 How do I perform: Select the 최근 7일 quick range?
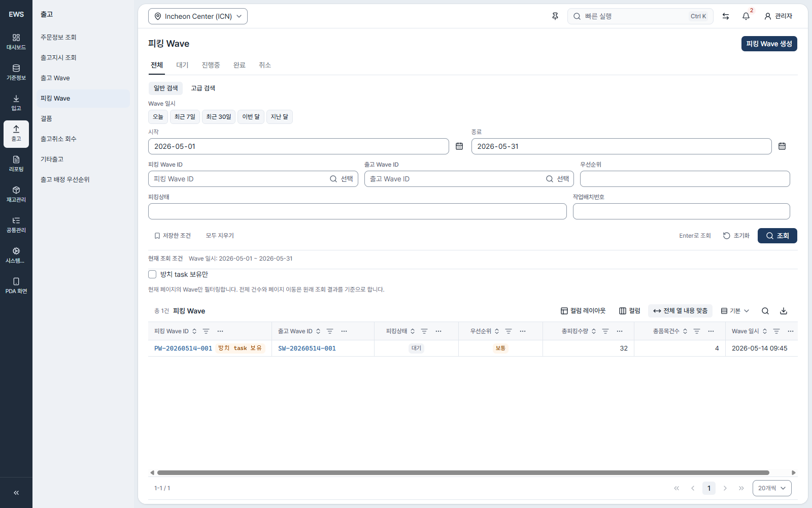click(185, 117)
